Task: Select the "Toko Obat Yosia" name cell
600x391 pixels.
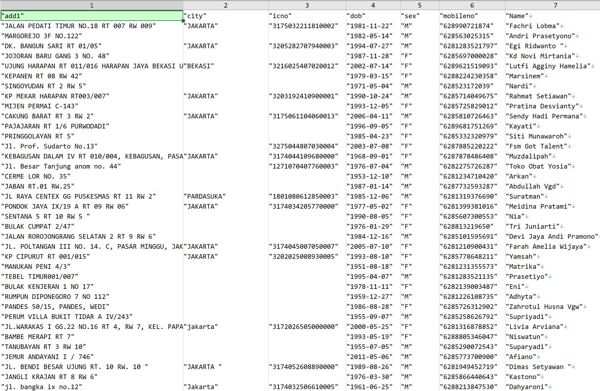Action: point(553,166)
